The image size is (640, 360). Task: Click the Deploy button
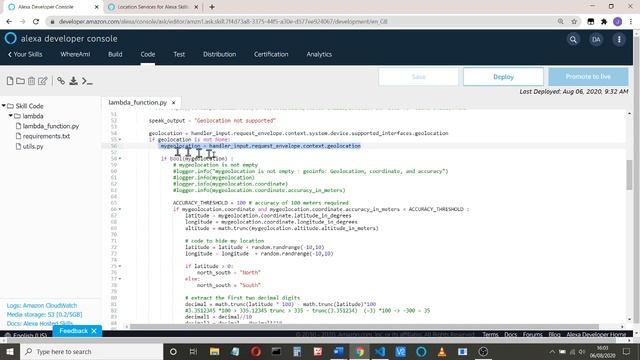503,77
